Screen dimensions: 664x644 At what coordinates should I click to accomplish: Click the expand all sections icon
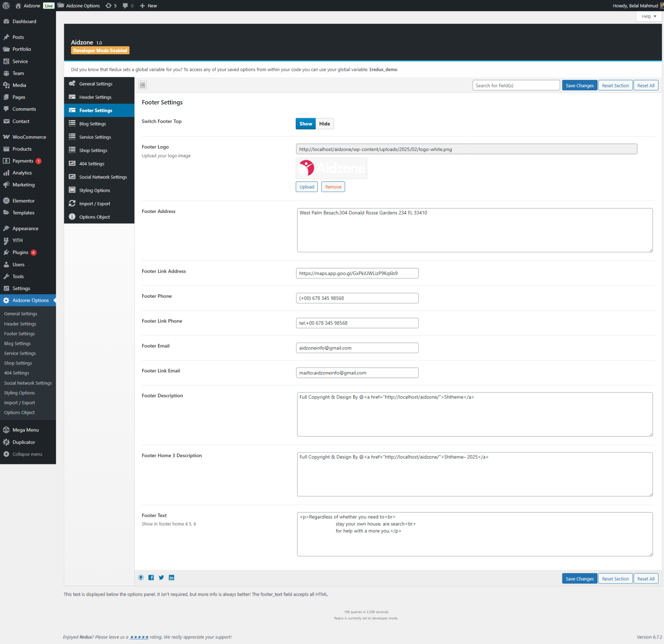143,85
